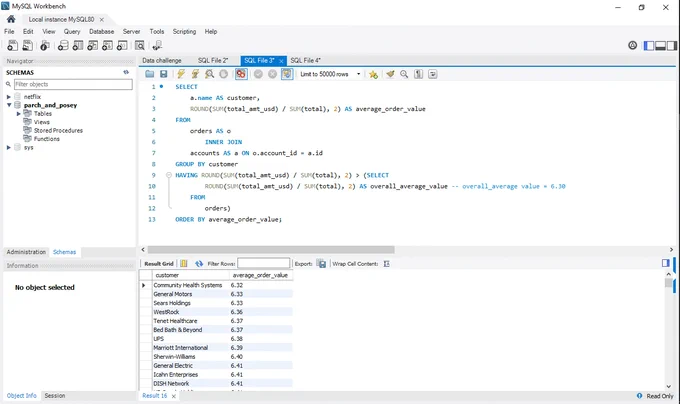The image size is (680, 404).
Task: Switch to the Data challenge tab
Action: coord(162,60)
